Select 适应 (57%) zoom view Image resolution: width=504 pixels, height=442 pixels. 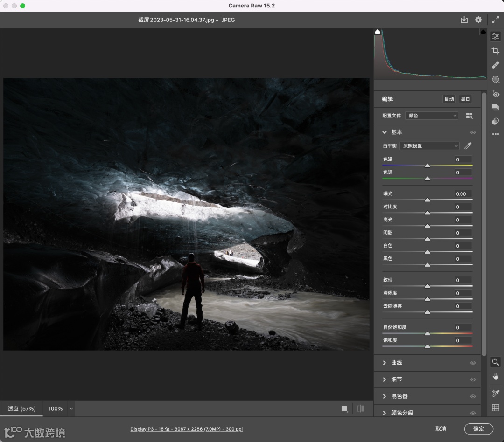(x=21, y=409)
